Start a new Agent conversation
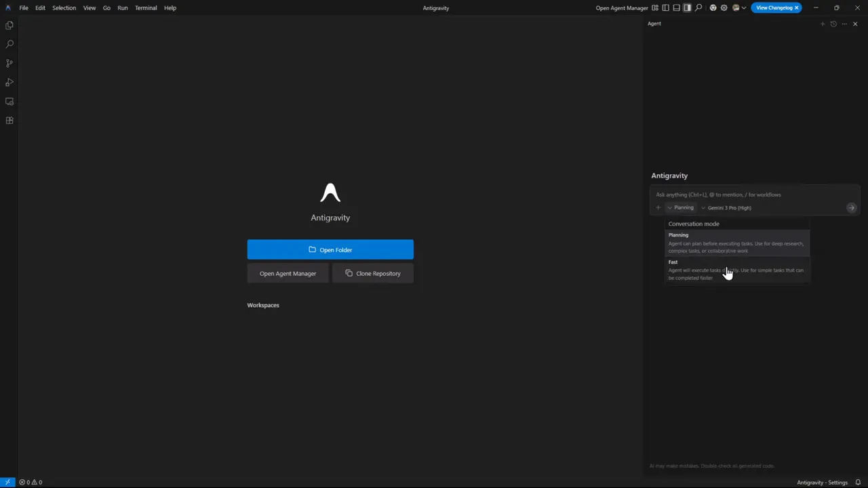 point(823,24)
